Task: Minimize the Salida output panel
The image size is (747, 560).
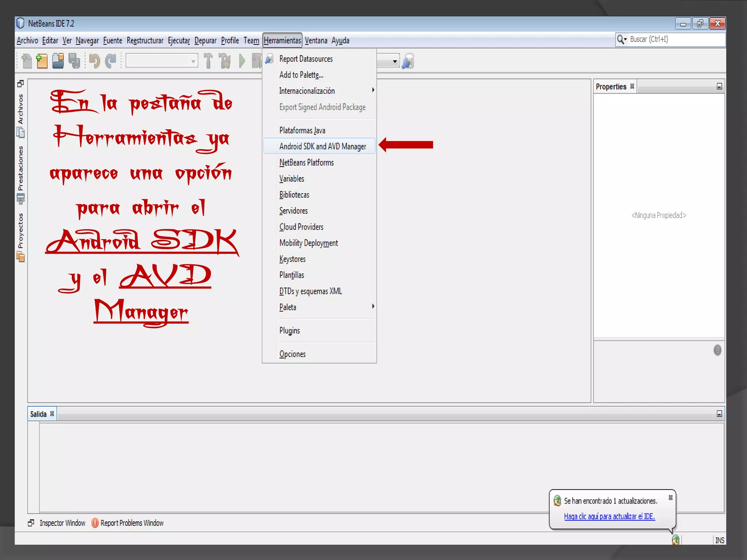Action: [719, 414]
